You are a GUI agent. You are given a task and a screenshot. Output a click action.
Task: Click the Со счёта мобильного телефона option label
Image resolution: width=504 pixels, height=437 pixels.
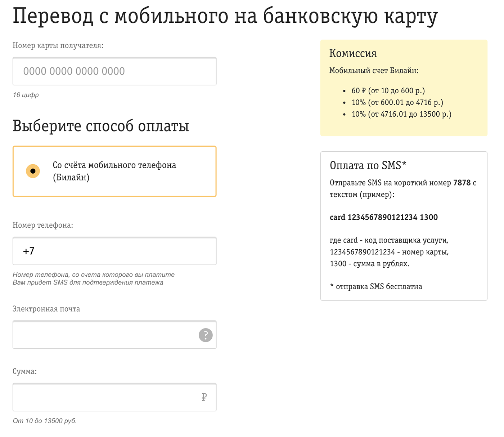[114, 171]
